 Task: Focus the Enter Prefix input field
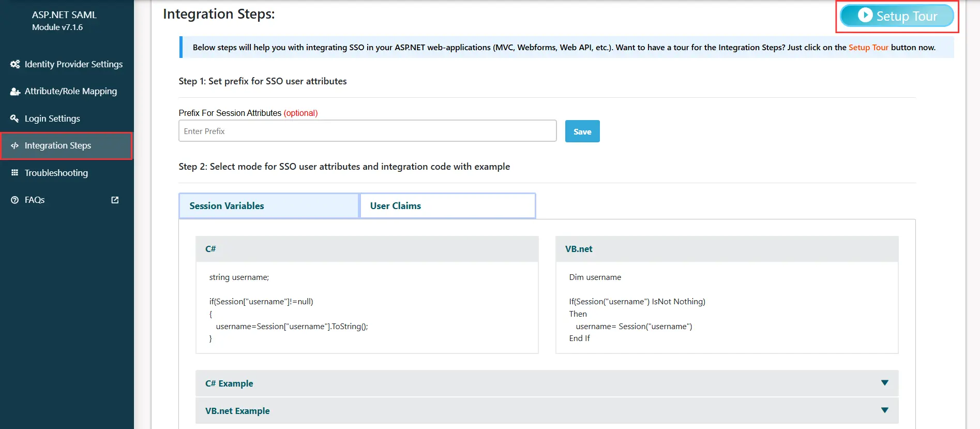[367, 131]
